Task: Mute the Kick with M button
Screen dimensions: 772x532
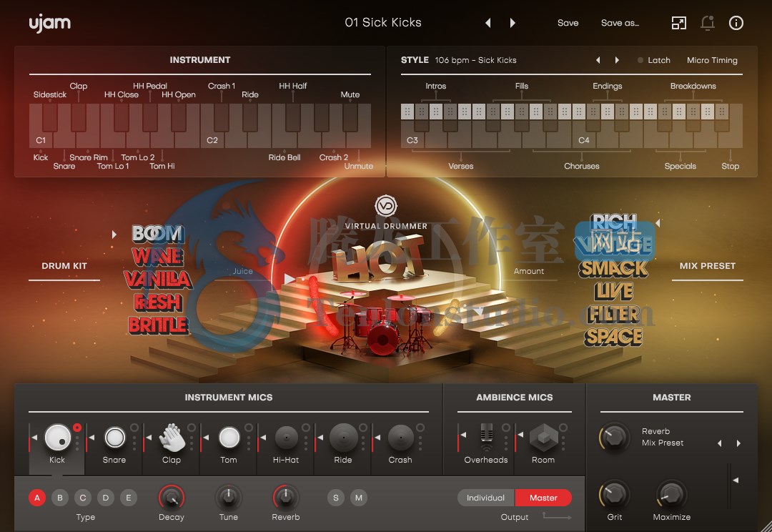Action: coord(358,498)
